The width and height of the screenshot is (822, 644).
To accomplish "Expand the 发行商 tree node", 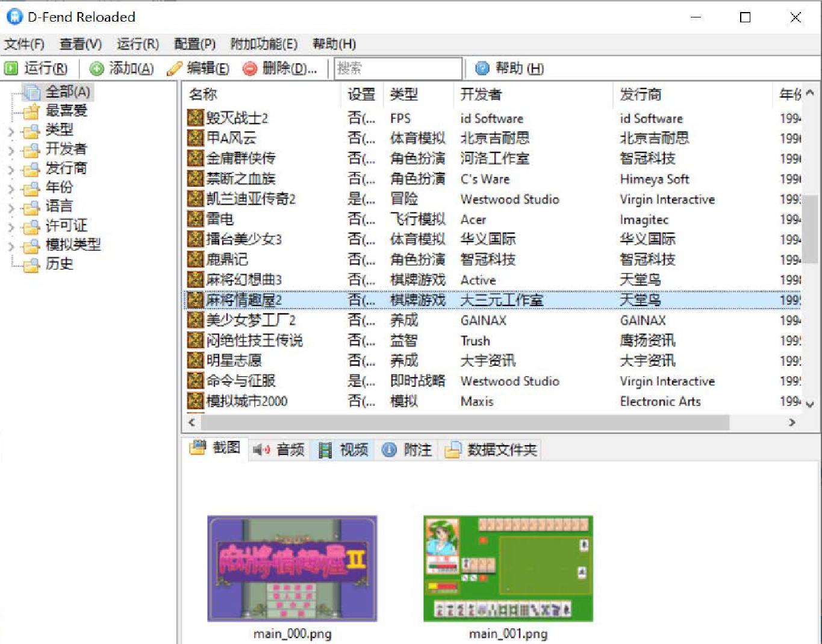I will pyautogui.click(x=11, y=169).
